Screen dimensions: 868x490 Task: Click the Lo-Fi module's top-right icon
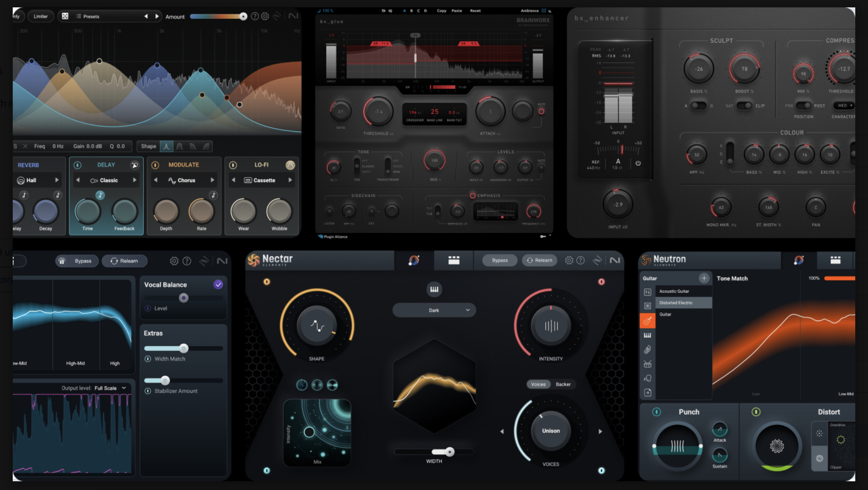(290, 165)
